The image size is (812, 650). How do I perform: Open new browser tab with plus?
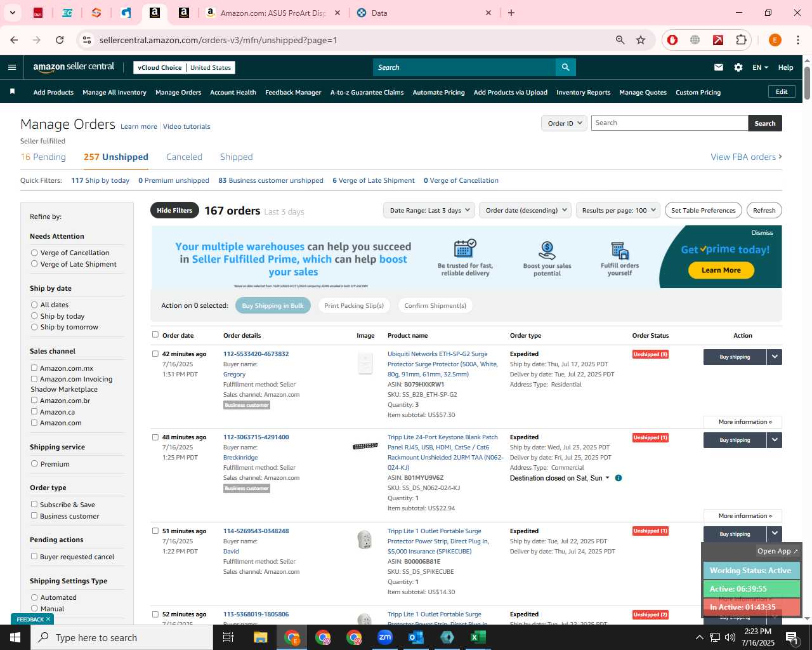511,13
